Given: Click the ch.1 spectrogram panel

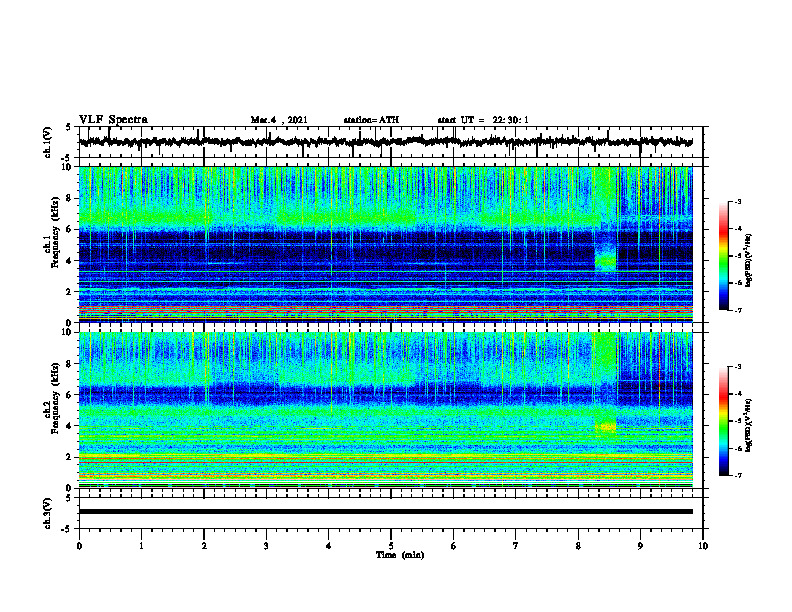Looking at the screenshot, I should 385,244.
